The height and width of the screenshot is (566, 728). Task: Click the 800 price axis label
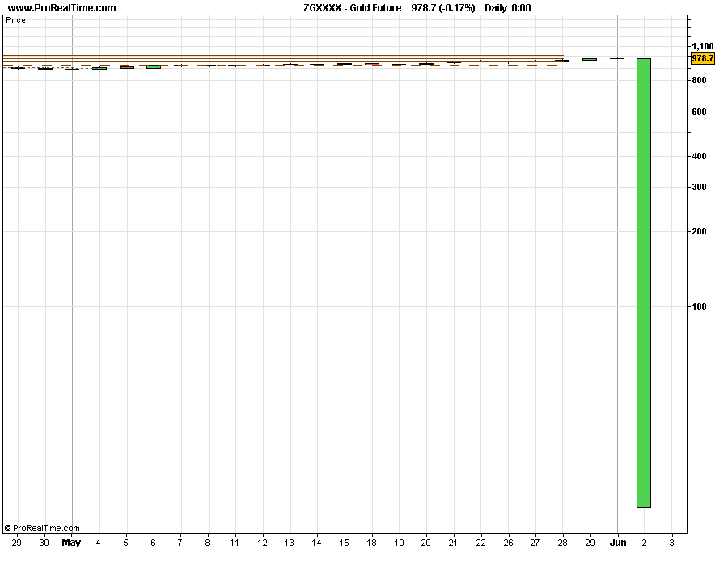coord(699,80)
